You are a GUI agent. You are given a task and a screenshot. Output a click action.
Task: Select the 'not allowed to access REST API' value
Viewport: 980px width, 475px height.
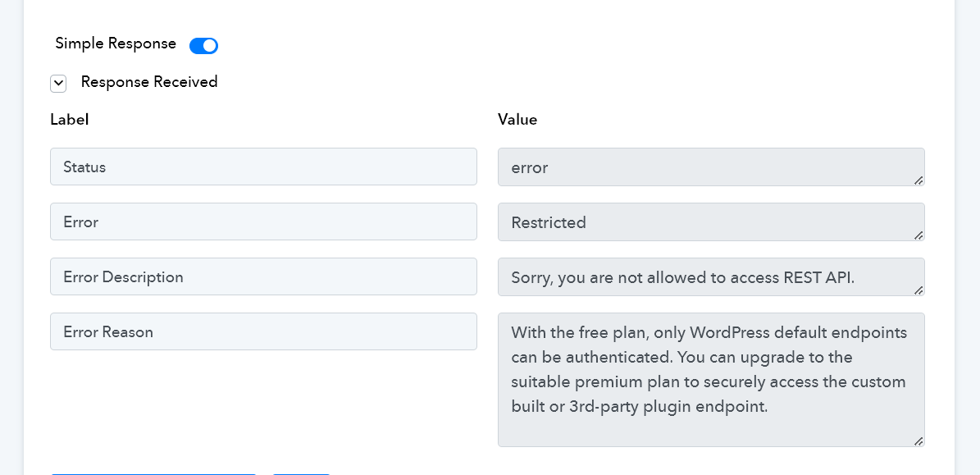tap(711, 276)
